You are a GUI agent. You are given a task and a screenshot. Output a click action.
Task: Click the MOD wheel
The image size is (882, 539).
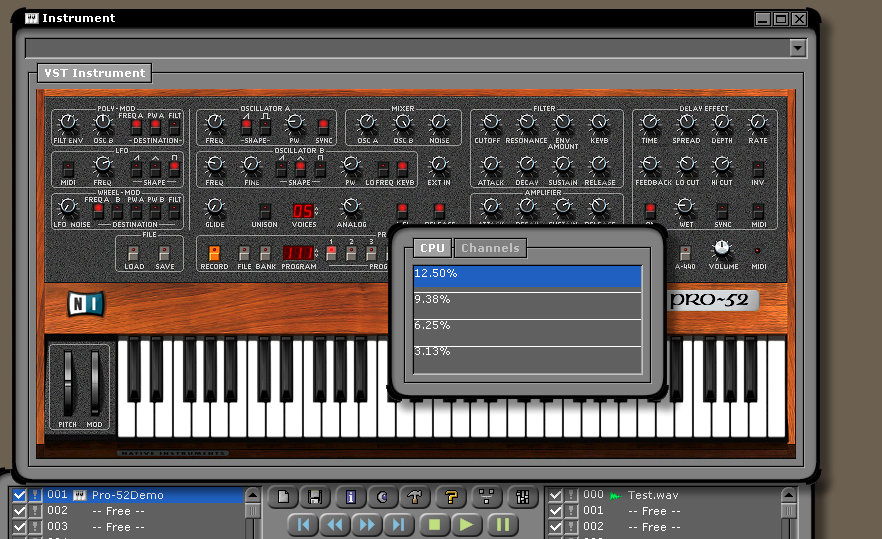pyautogui.click(x=94, y=384)
